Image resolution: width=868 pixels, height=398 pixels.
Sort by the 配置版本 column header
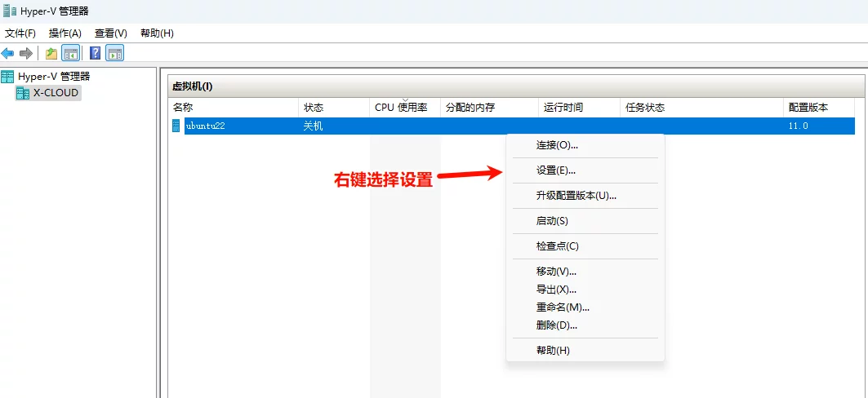[819, 108]
